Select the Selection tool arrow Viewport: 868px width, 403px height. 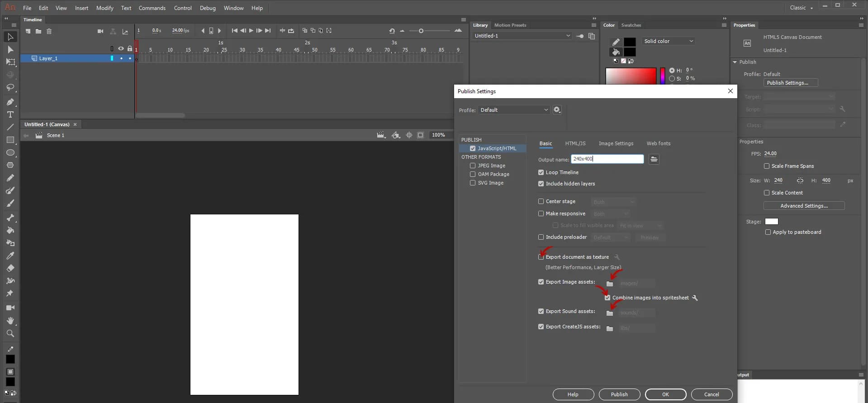(x=10, y=37)
